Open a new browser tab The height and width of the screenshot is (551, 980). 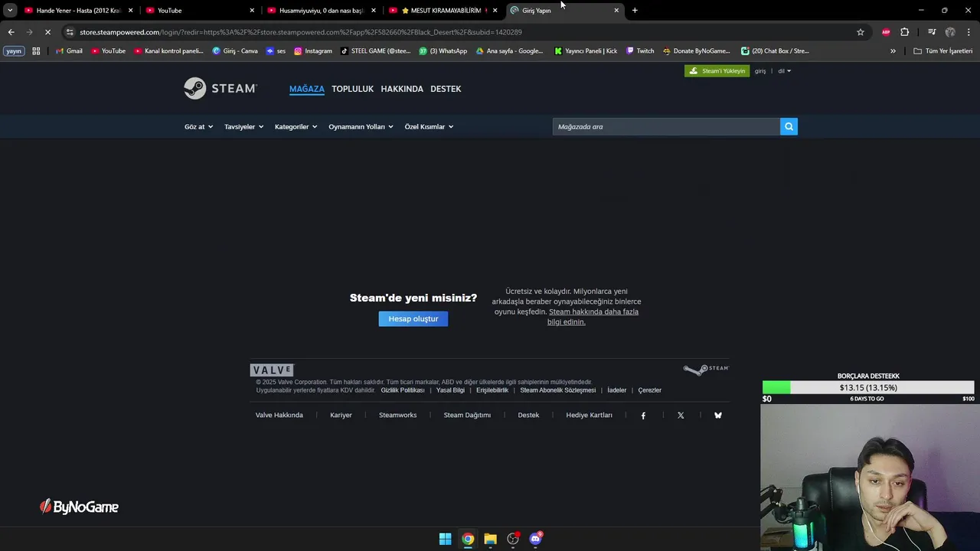pos(635,11)
